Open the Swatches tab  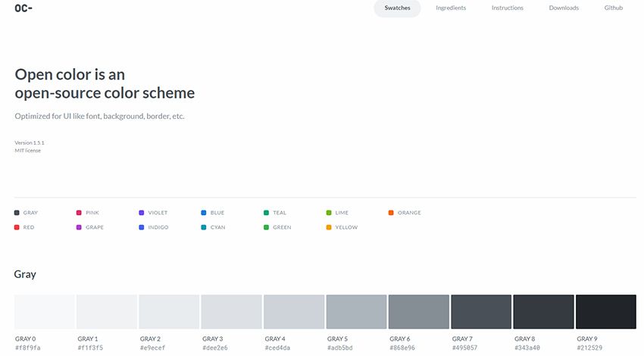397,8
